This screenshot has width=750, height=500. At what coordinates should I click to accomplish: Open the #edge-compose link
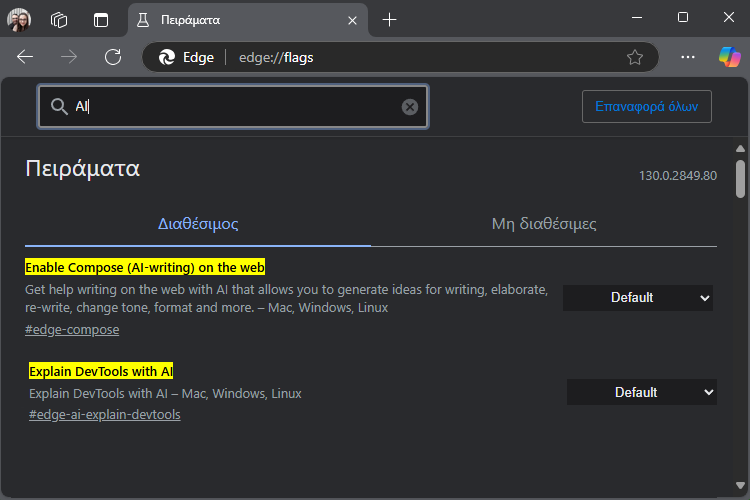tap(72, 330)
